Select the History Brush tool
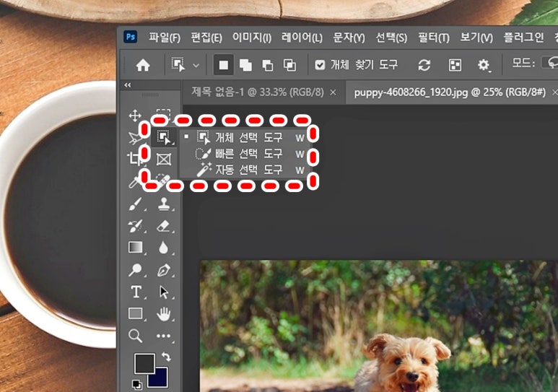This screenshot has width=558, height=392. [x=136, y=227]
